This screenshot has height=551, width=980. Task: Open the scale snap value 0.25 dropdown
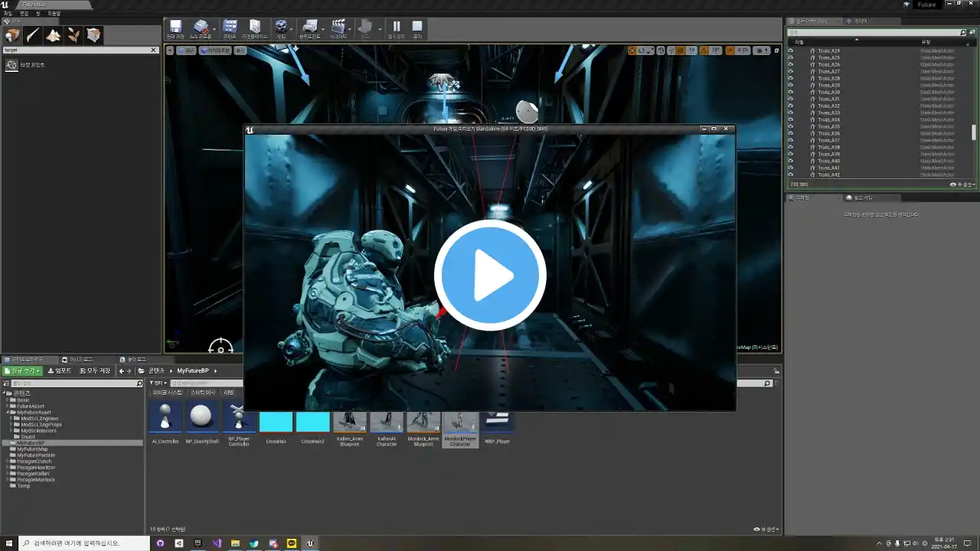tap(743, 51)
